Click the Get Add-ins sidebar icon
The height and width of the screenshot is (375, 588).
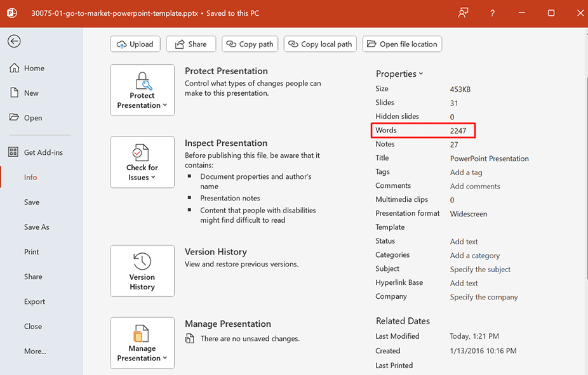pyautogui.click(x=13, y=152)
